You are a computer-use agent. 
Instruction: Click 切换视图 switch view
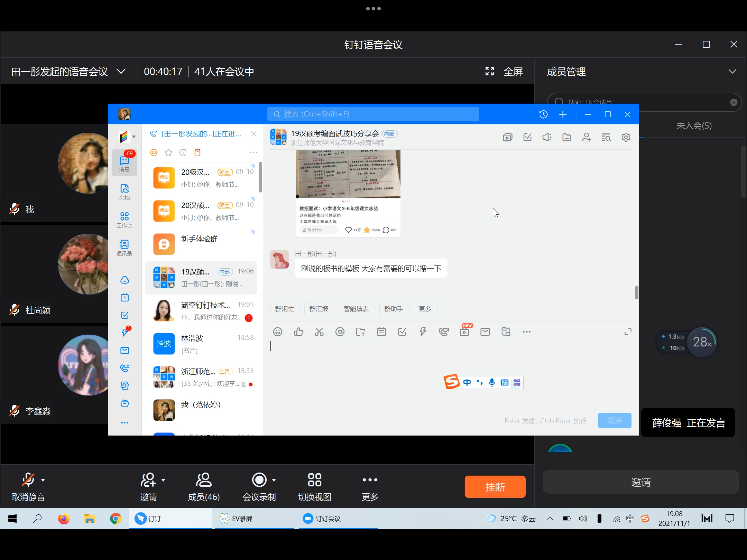(314, 487)
